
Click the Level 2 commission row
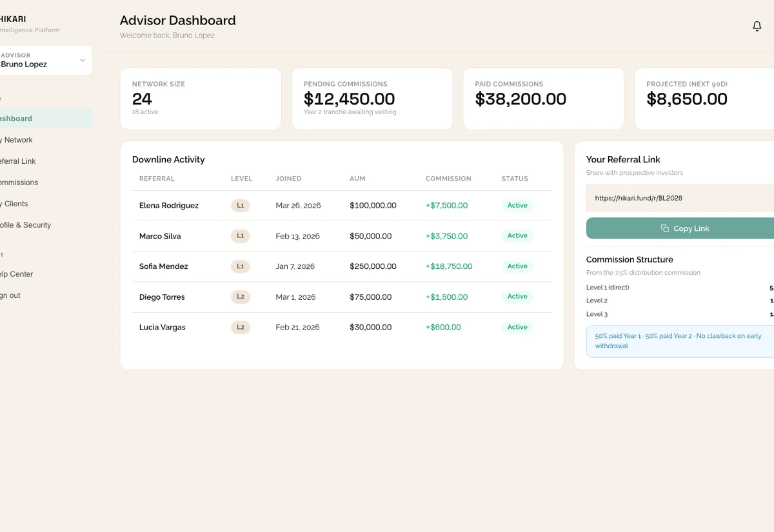(680, 300)
